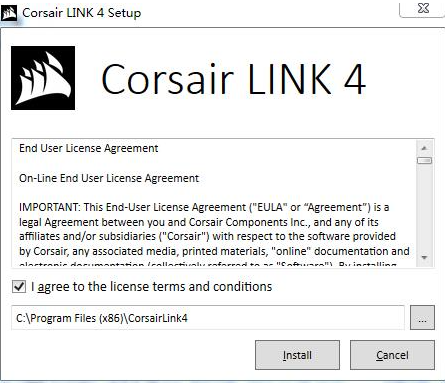Viewport: 445px width, 383px height.
Task: Click the 'Corsair LINK 4 Setup' window title
Action: coord(81,13)
